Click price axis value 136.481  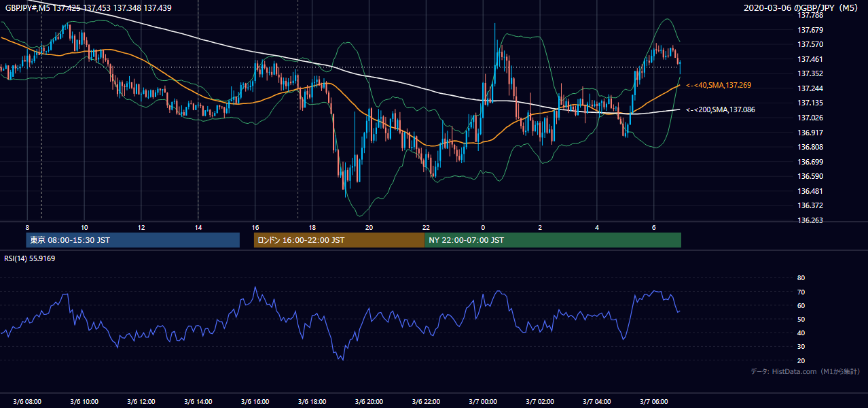(x=810, y=191)
